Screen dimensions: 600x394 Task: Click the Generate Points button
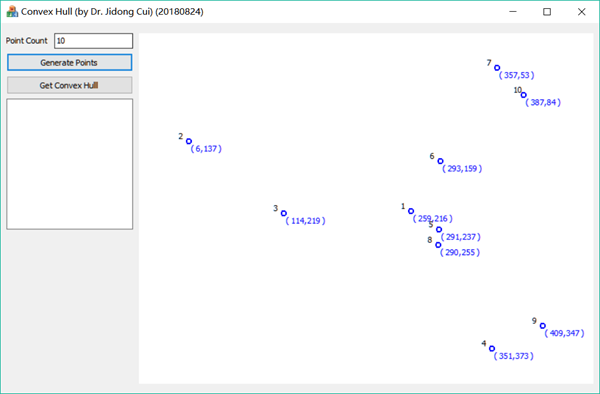[x=69, y=62]
